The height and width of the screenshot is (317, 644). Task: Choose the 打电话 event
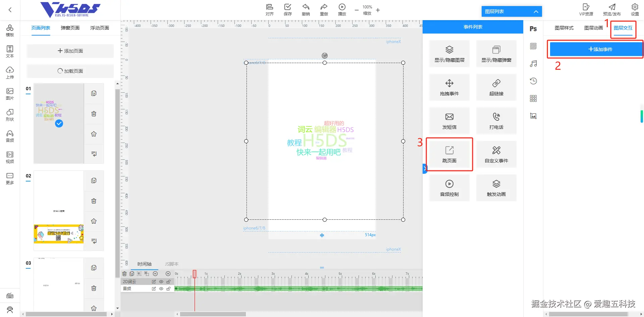496,121
